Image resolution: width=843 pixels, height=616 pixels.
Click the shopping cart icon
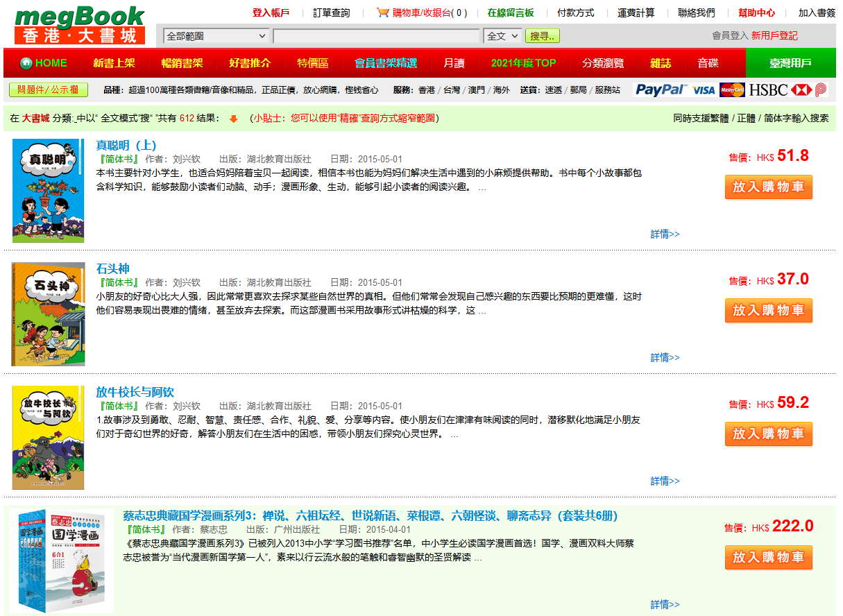click(x=382, y=12)
